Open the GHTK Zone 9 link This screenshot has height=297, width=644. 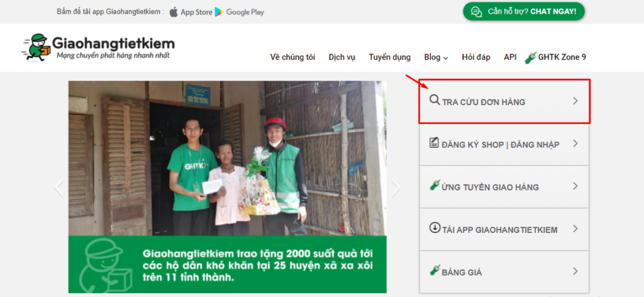562,57
